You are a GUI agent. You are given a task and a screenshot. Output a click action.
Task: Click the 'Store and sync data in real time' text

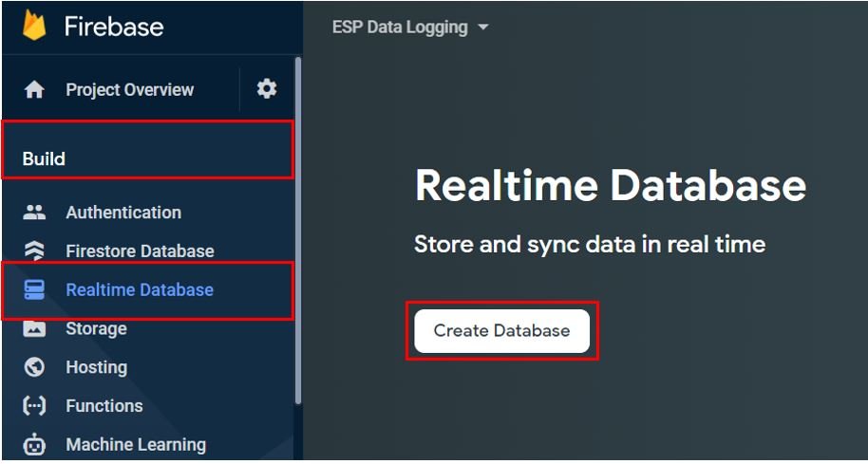590,245
